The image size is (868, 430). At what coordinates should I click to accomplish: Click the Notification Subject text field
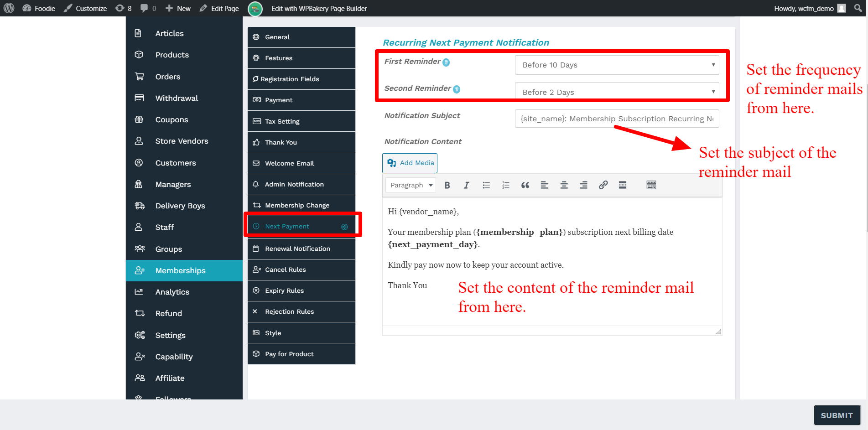coord(617,119)
